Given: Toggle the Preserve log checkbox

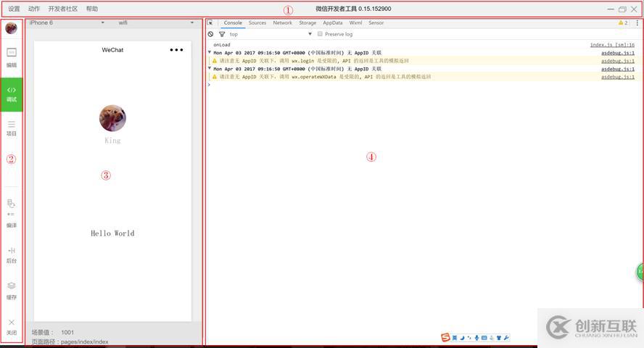Looking at the screenshot, I should [x=320, y=34].
